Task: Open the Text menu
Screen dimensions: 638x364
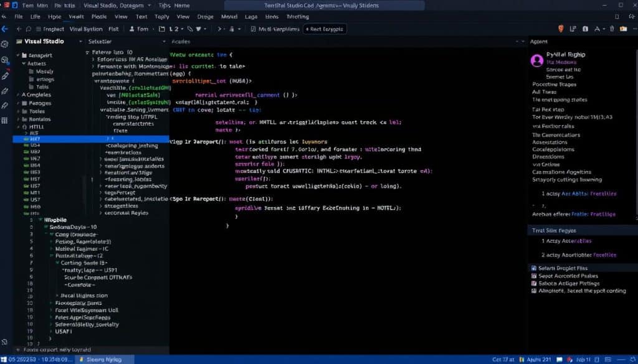Action: (x=141, y=17)
